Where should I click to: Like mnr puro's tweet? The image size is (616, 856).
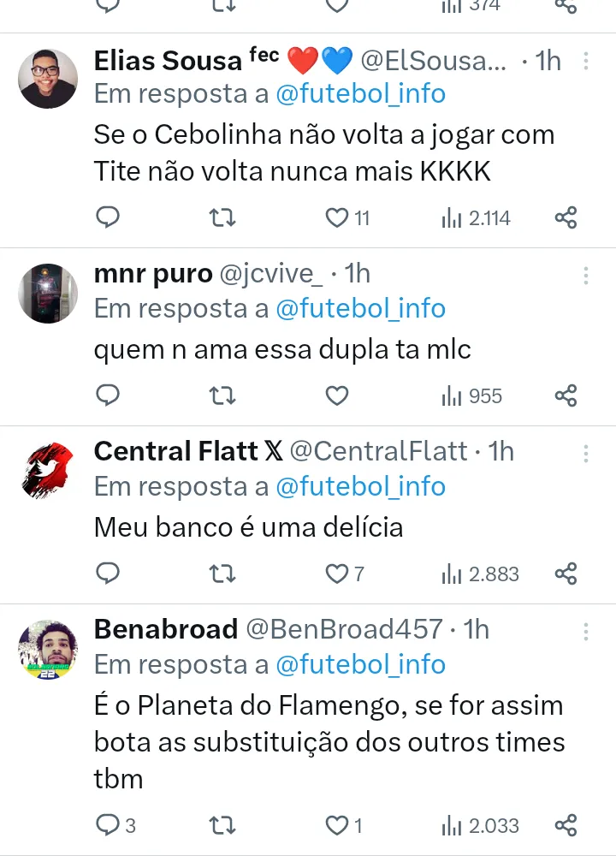(x=338, y=395)
